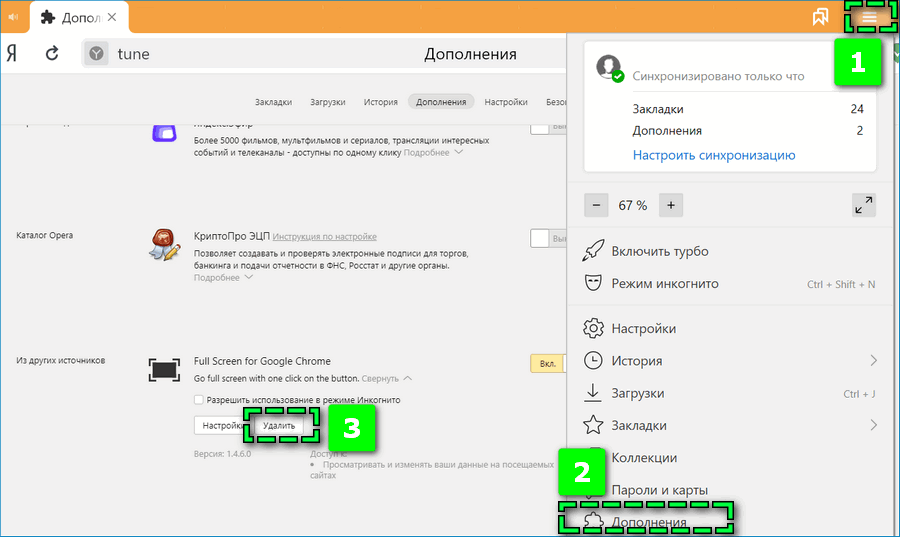Screen dimensions: 900x537
Task: Expand Подробнее for Яндекс.Эфир description
Action: 432,153
